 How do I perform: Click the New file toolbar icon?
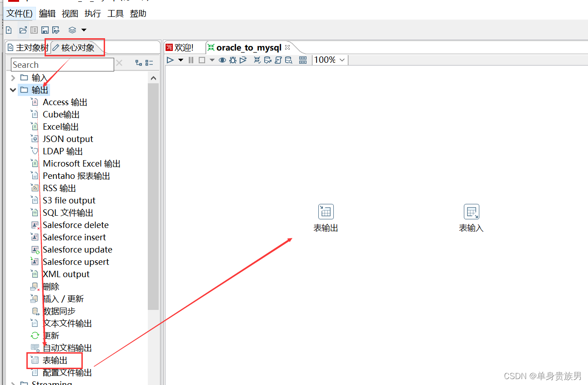[9, 30]
